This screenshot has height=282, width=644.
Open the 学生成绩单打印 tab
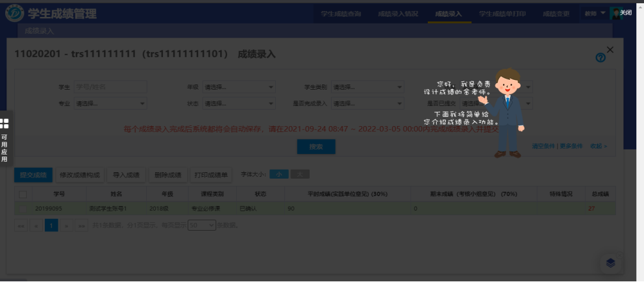tap(502, 14)
